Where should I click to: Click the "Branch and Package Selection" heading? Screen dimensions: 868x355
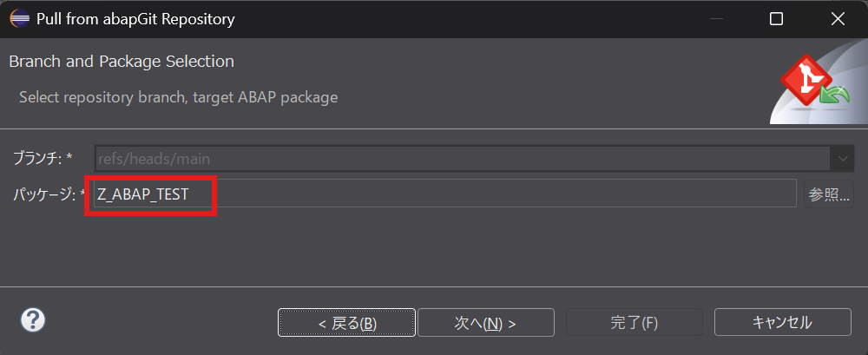[x=122, y=62]
